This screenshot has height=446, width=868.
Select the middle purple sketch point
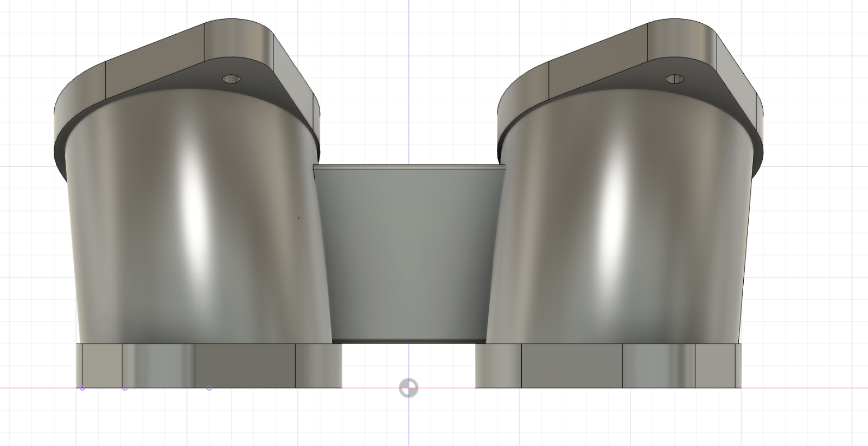point(125,388)
